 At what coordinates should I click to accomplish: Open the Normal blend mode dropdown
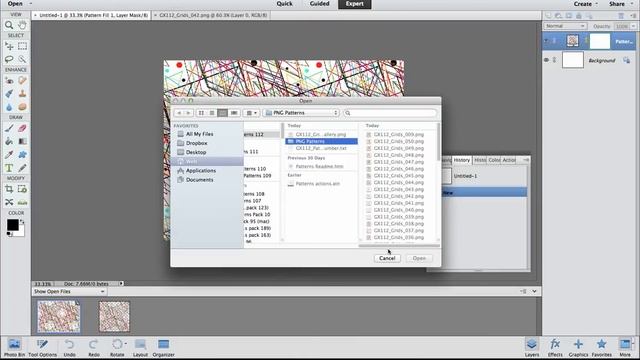tap(565, 26)
